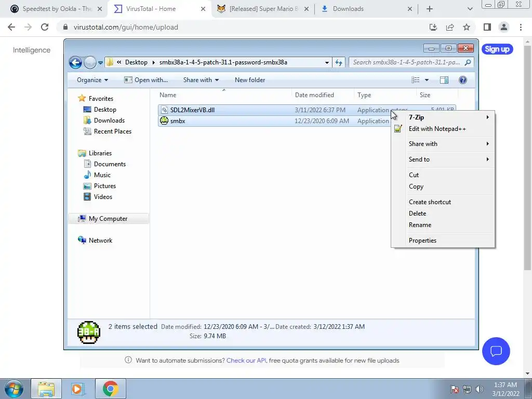Toggle the preview pane icon
The height and width of the screenshot is (399, 532).
click(x=444, y=79)
